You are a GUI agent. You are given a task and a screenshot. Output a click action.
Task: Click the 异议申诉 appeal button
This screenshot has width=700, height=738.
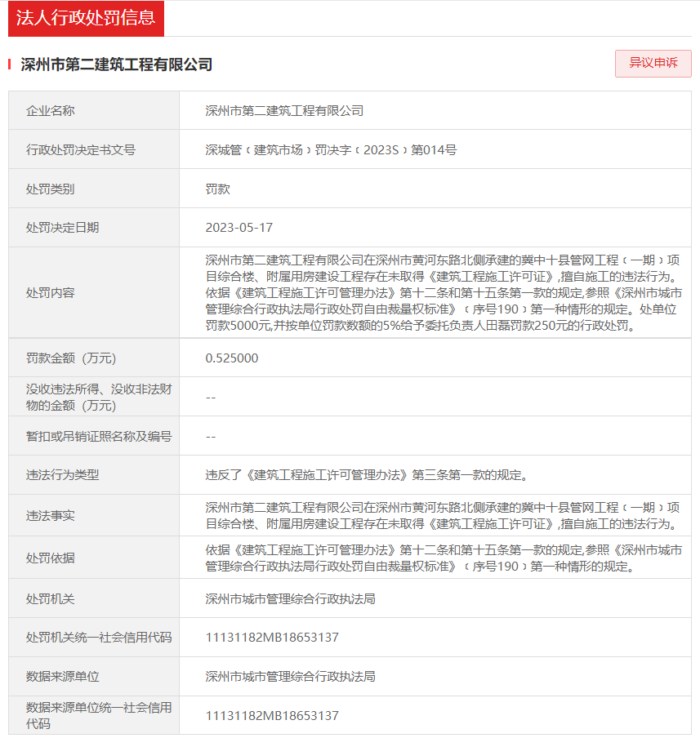tap(653, 64)
